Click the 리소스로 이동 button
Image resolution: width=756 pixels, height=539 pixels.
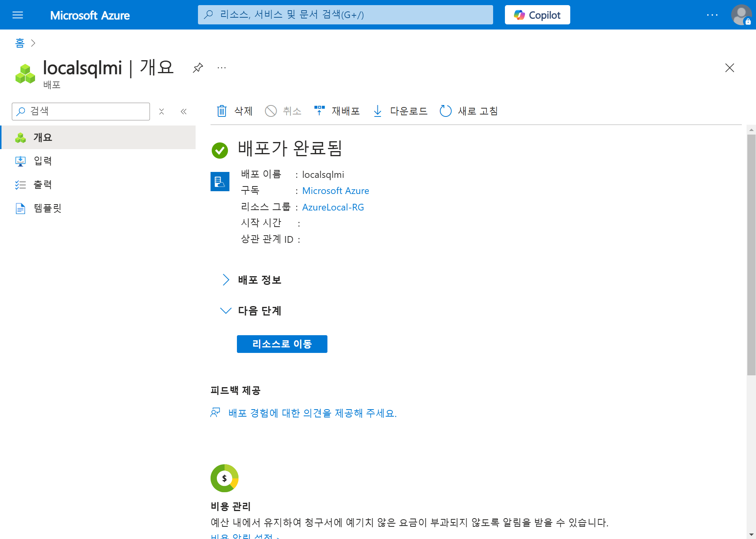[282, 344]
